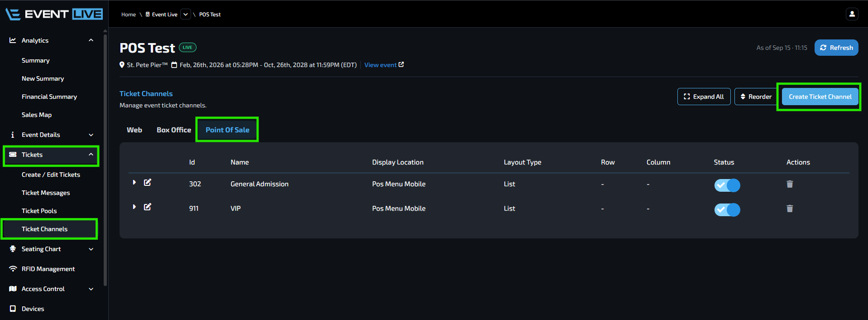Click the Tickets icon in sidebar

pos(13,155)
